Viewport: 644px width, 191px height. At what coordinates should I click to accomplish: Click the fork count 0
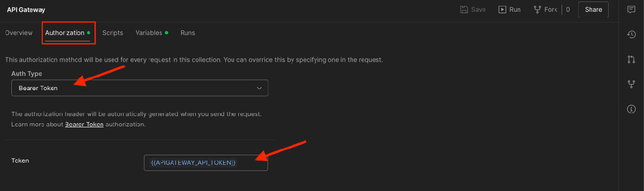click(x=568, y=9)
